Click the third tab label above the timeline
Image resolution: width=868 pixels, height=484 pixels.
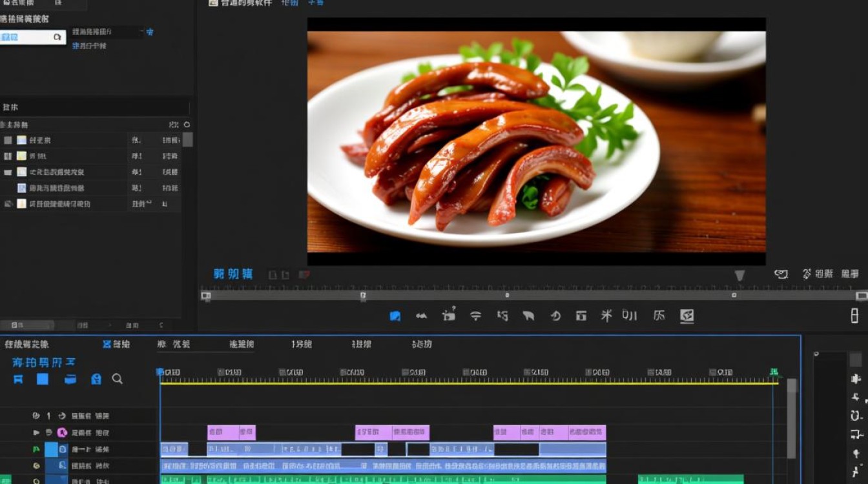coord(174,345)
